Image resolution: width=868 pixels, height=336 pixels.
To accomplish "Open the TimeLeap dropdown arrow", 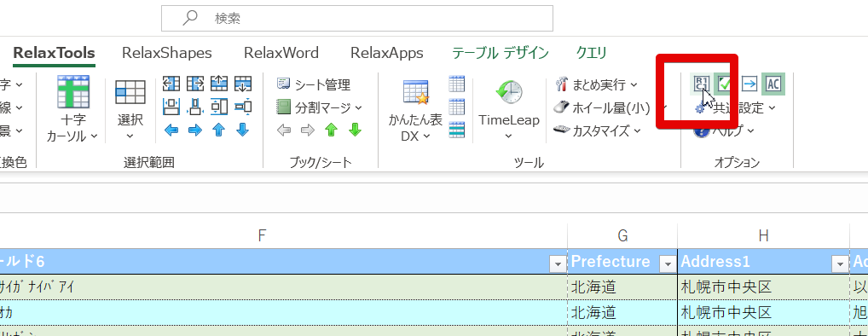I will coord(509,136).
